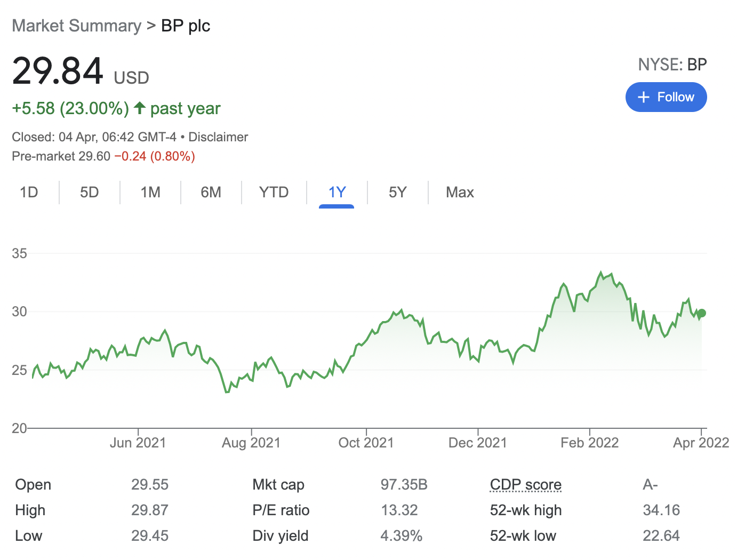Select the 1Y tab
The width and height of the screenshot is (737, 560).
point(337,192)
